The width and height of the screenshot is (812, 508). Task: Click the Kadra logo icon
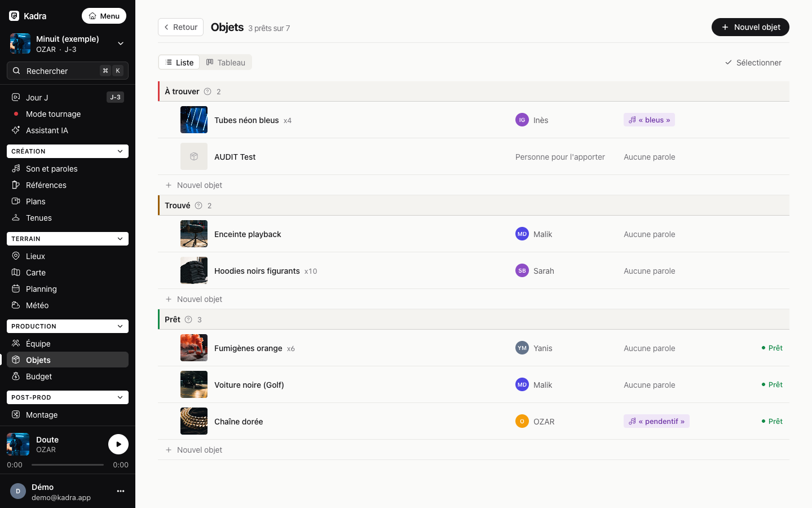pyautogui.click(x=14, y=16)
